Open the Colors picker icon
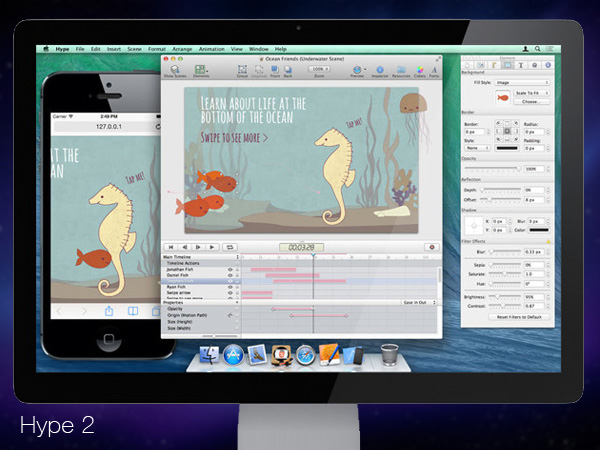This screenshot has width=600, height=450. tap(420, 69)
